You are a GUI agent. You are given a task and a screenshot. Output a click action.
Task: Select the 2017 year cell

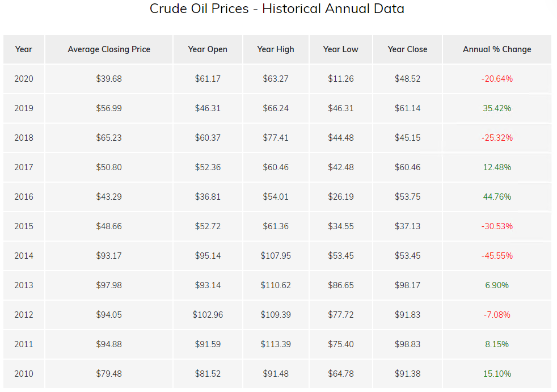(x=24, y=167)
